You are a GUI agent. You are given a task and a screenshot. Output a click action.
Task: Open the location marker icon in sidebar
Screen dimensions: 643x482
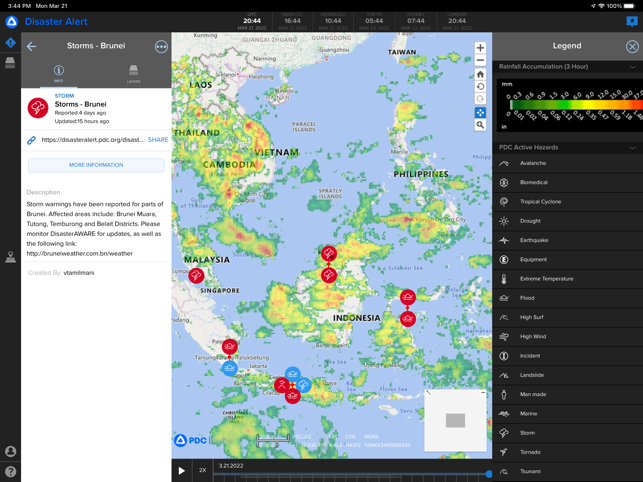(x=10, y=257)
